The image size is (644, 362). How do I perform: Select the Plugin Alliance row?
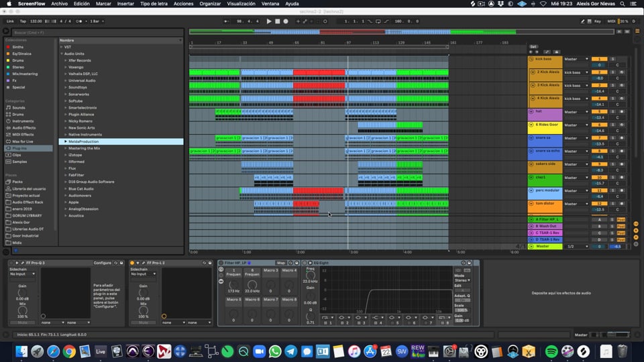(121, 115)
